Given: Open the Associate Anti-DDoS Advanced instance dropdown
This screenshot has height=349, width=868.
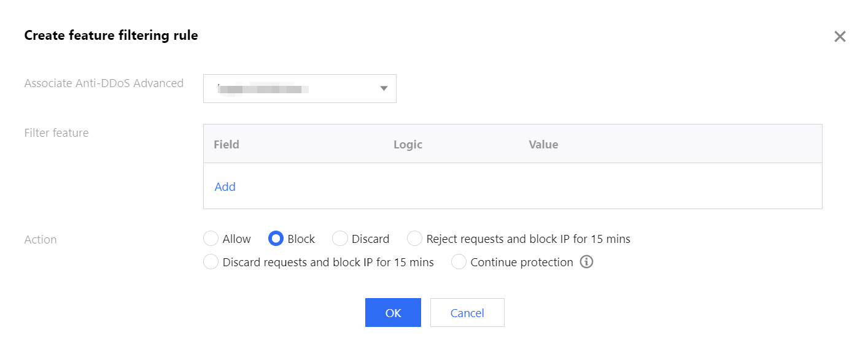Looking at the screenshot, I should tap(300, 89).
